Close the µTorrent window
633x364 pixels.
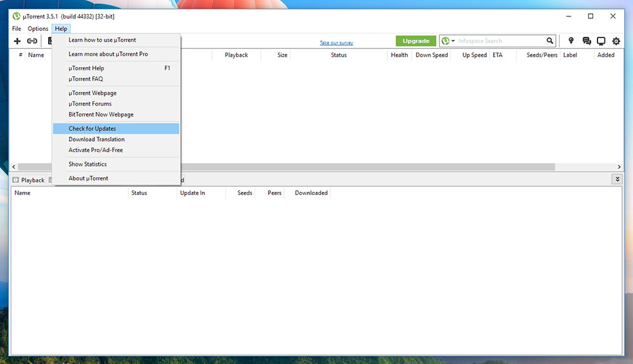(x=613, y=16)
